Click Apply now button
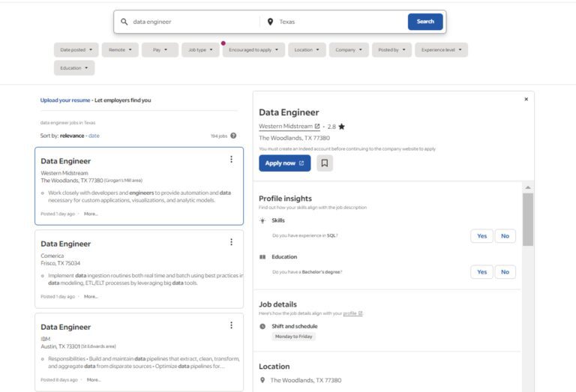This screenshot has height=392, width=576. [284, 163]
